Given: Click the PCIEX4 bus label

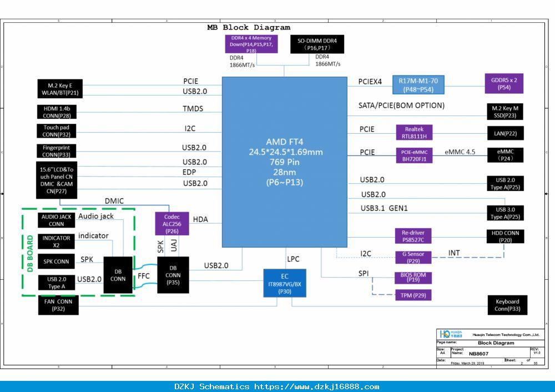Looking at the screenshot, I should click(370, 82).
